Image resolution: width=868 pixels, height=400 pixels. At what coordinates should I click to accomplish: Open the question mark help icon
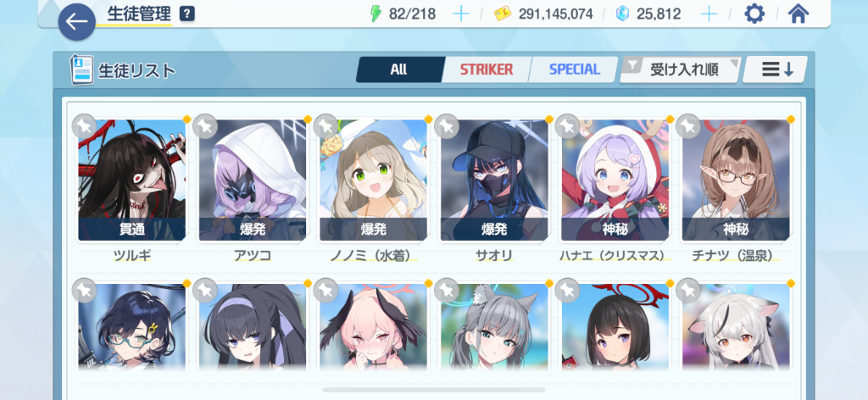pyautogui.click(x=187, y=14)
